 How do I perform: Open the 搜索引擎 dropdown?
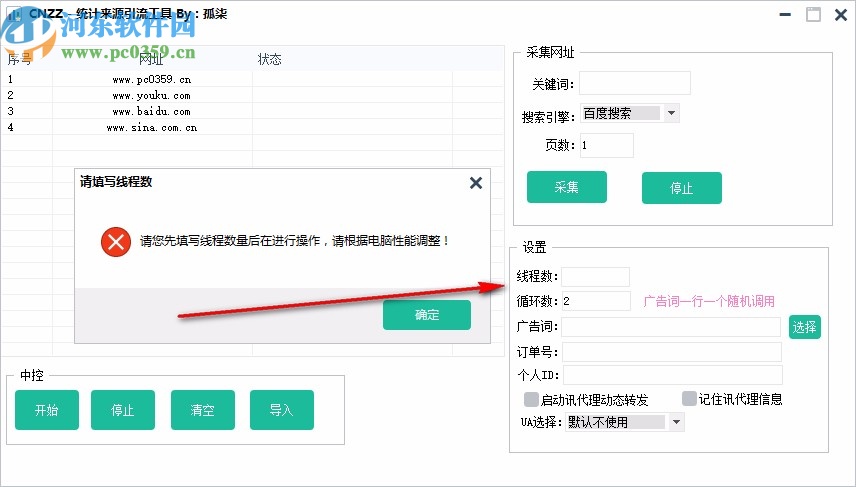pyautogui.click(x=671, y=113)
